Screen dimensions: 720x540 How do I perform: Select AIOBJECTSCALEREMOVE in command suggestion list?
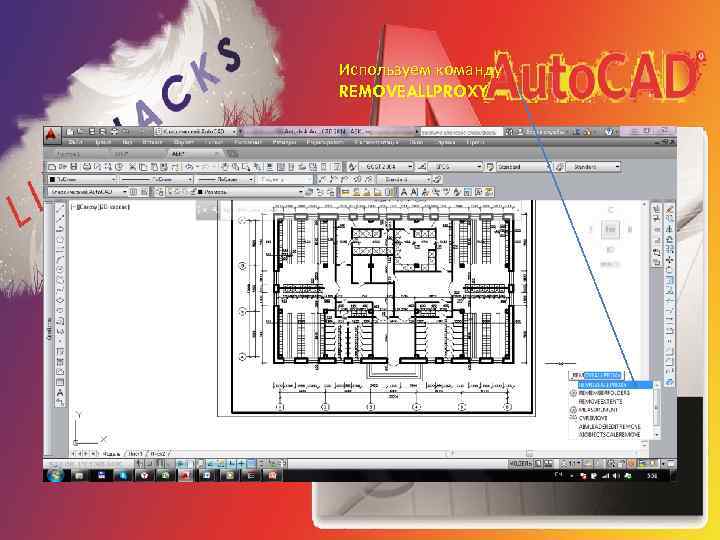[611, 434]
